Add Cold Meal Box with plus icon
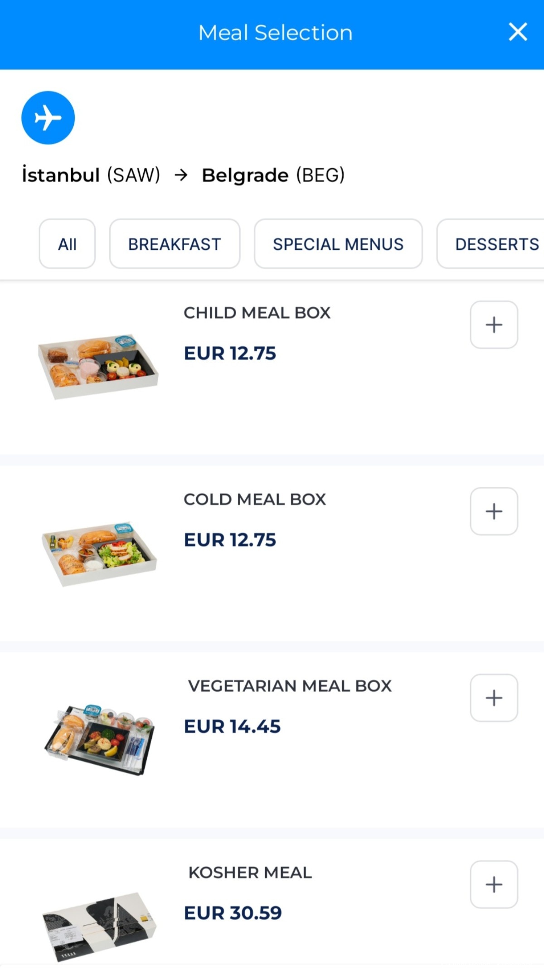Image resolution: width=544 pixels, height=980 pixels. (x=494, y=511)
